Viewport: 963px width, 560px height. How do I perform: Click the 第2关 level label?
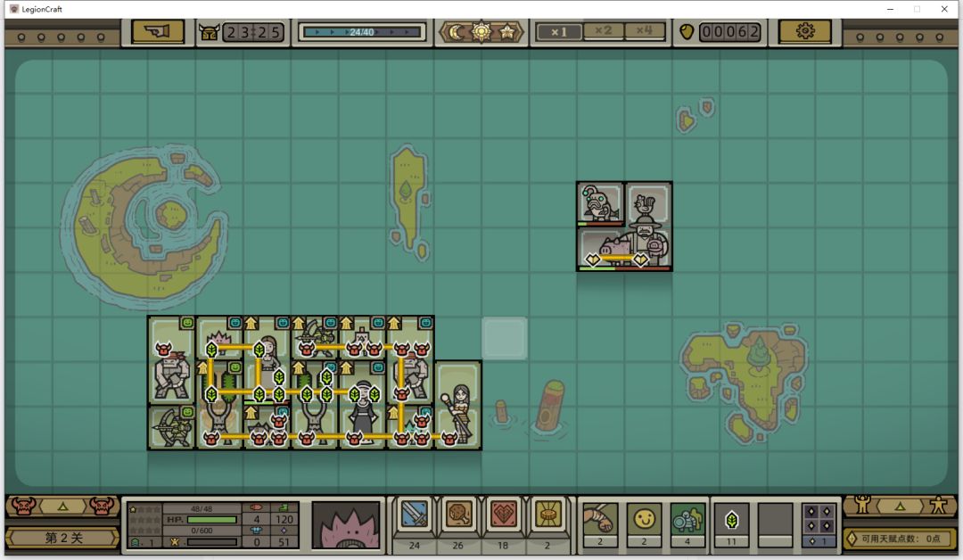click(x=63, y=538)
